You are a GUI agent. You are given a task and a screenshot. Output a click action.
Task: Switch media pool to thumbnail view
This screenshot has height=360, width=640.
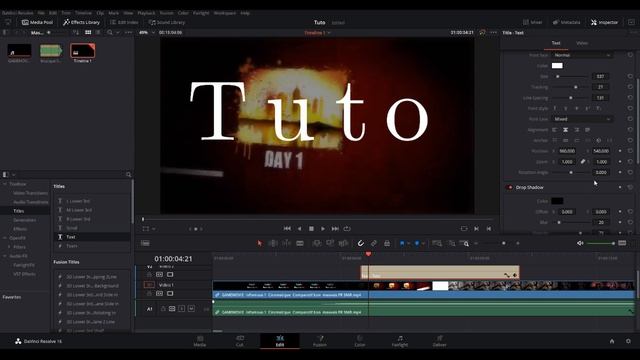(88, 32)
